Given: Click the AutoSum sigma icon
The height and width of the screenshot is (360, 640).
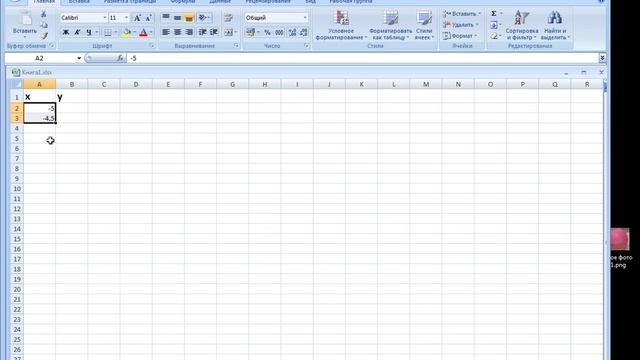Looking at the screenshot, I should click(494, 14).
